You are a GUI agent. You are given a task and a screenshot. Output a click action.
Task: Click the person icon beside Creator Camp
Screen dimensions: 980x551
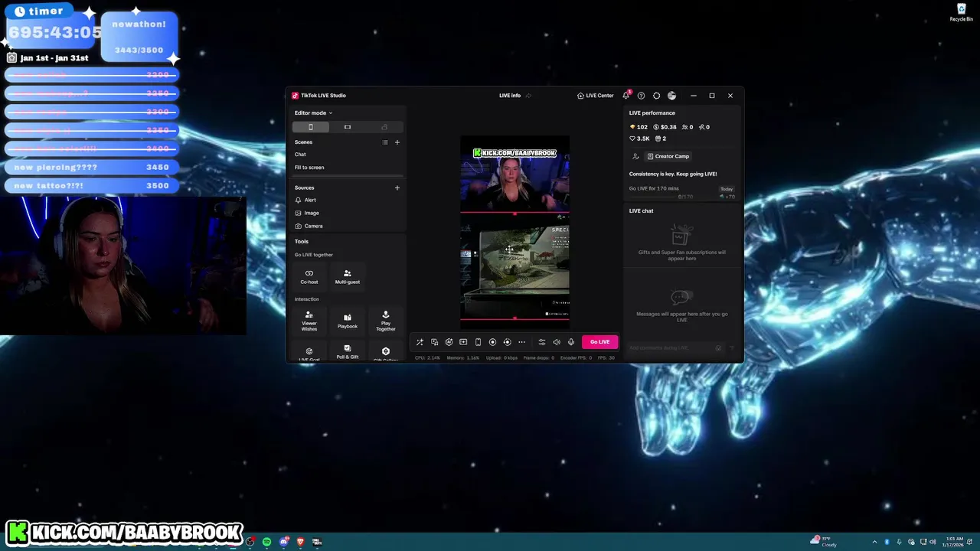(x=635, y=156)
